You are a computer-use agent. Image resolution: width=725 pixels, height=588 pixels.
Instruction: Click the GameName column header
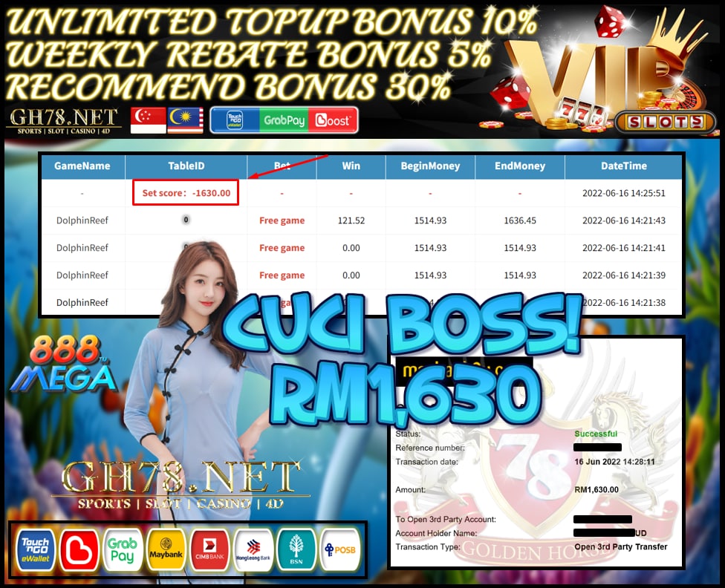(x=82, y=166)
